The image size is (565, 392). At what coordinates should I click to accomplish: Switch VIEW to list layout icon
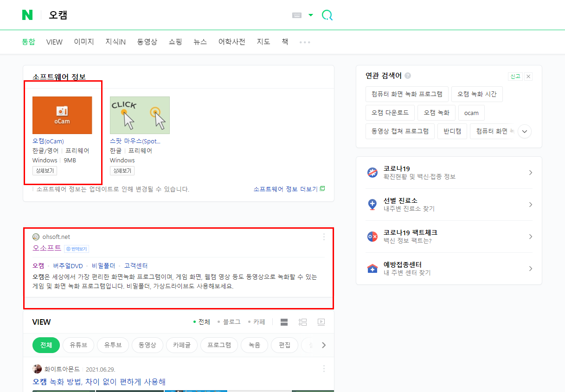point(303,322)
